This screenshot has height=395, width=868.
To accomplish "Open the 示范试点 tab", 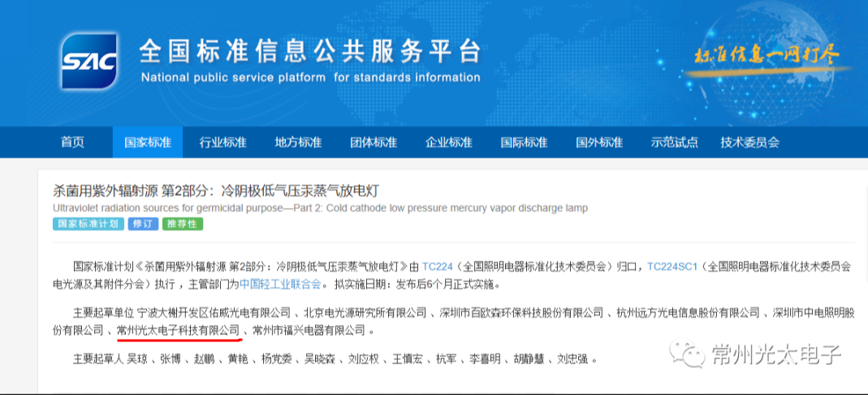I will point(674,142).
